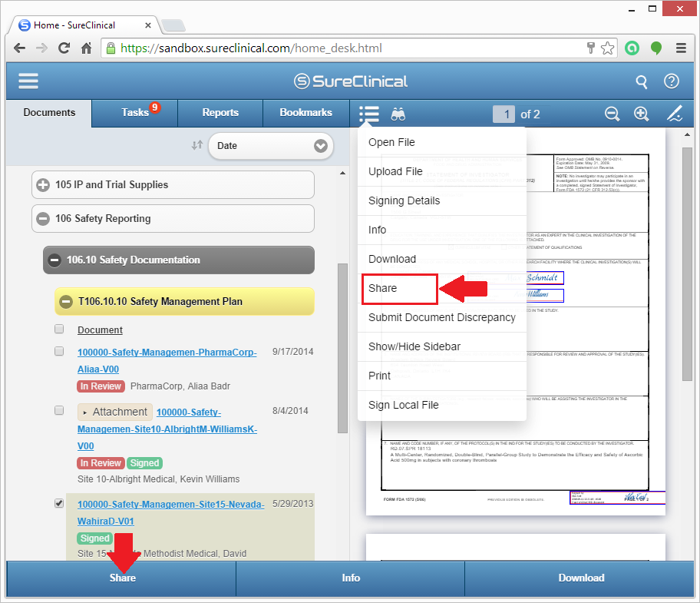Click the browser forward arrow
This screenshot has height=603, width=700.
point(41,48)
